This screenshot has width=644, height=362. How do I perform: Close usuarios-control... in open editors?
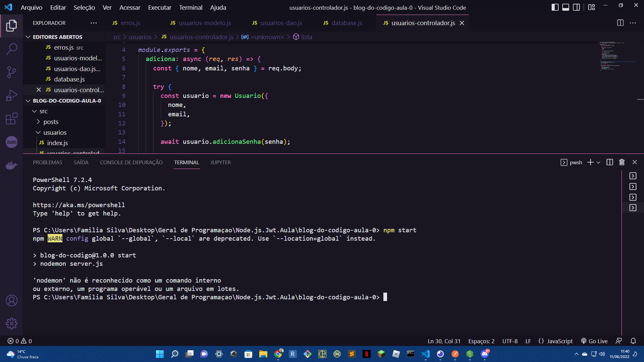pos(39,90)
